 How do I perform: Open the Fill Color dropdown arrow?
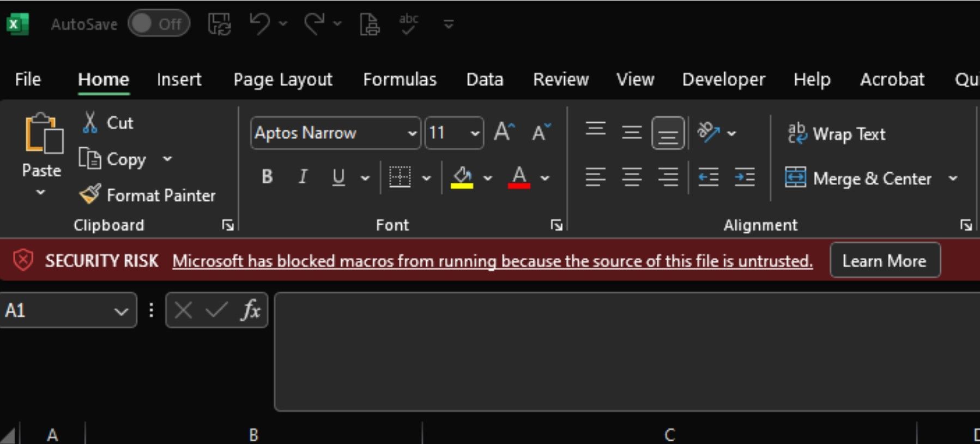488,178
